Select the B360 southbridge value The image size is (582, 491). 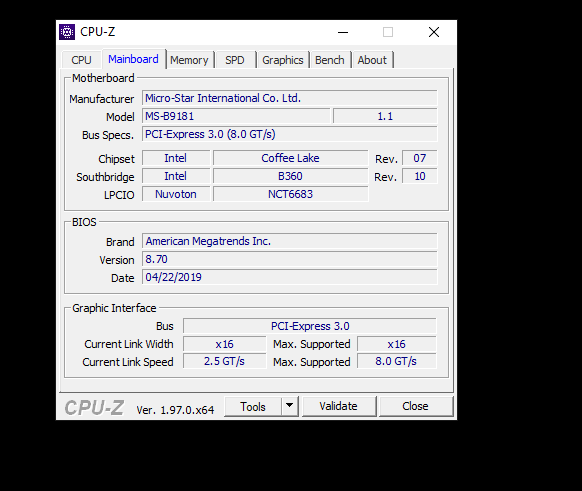pos(290,176)
